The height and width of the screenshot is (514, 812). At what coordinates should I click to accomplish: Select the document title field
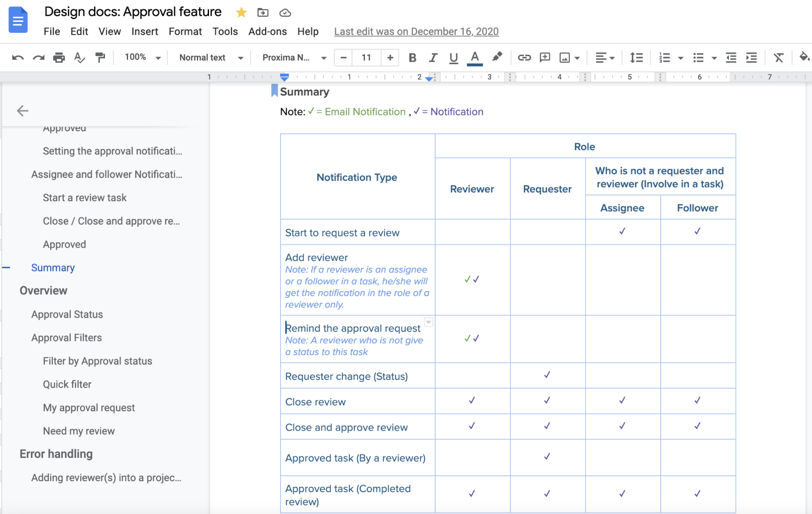133,11
